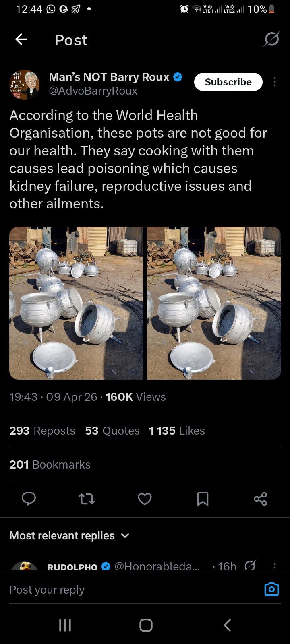
Task: Bookmark the post
Action: coord(203,499)
